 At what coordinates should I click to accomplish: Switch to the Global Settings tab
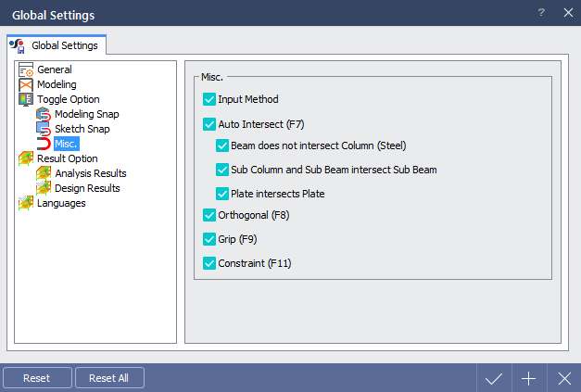[x=57, y=45]
